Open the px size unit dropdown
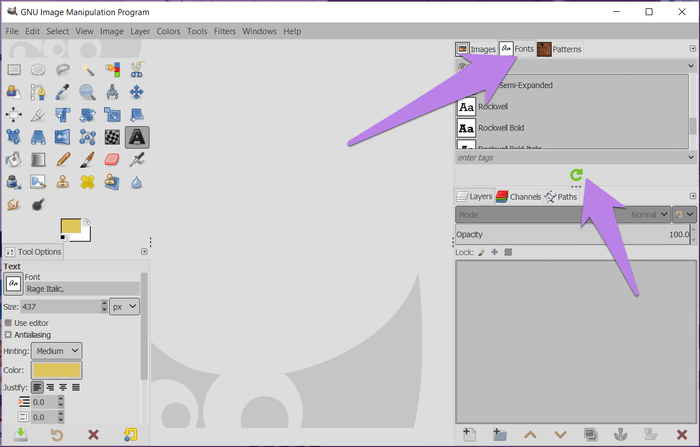Image resolution: width=700 pixels, height=447 pixels. tap(125, 307)
